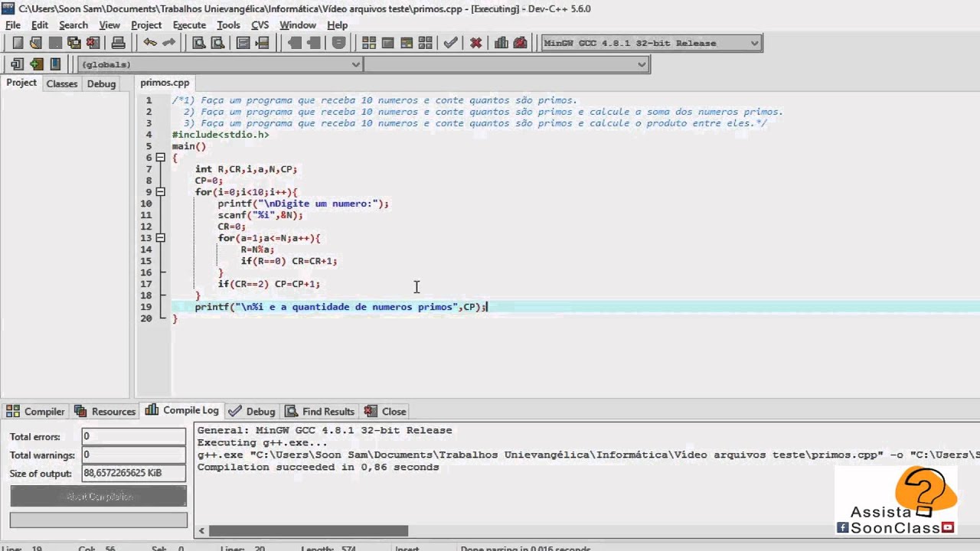The width and height of the screenshot is (980, 551).
Task: Click the Find magnifier icon
Action: (x=198, y=43)
